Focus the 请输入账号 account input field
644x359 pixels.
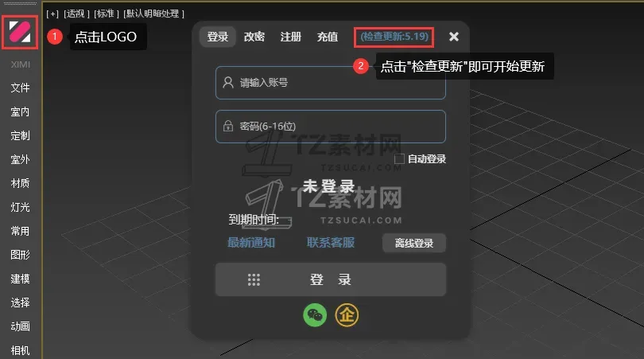pyautogui.click(x=331, y=83)
